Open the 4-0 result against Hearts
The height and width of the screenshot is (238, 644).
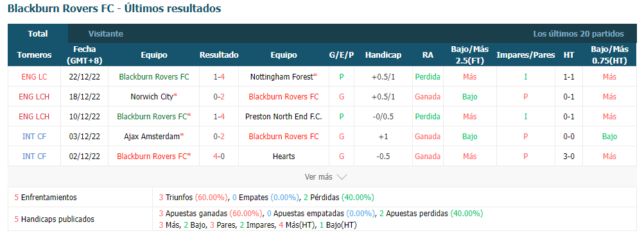[219, 157]
